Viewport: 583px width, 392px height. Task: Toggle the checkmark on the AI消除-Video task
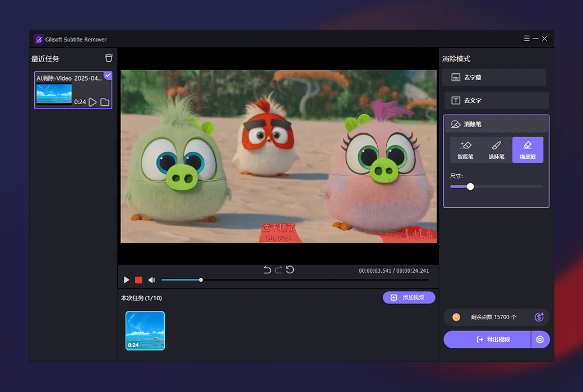tap(108, 76)
